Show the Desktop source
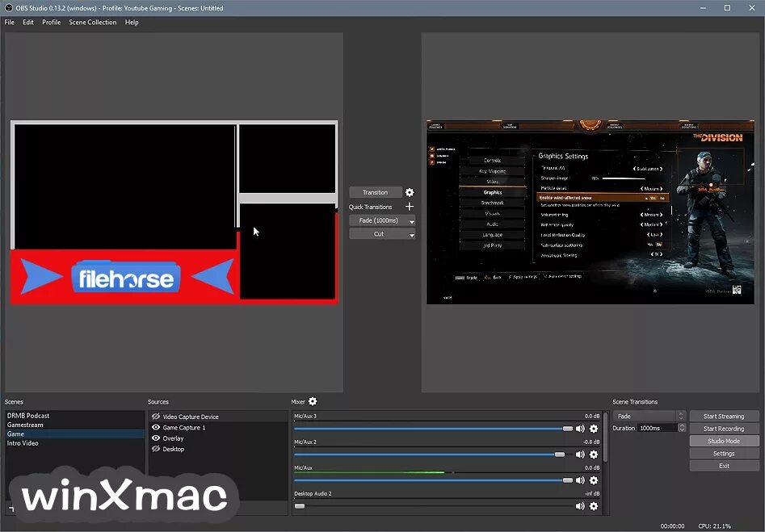Image resolution: width=765 pixels, height=532 pixels. point(156,449)
